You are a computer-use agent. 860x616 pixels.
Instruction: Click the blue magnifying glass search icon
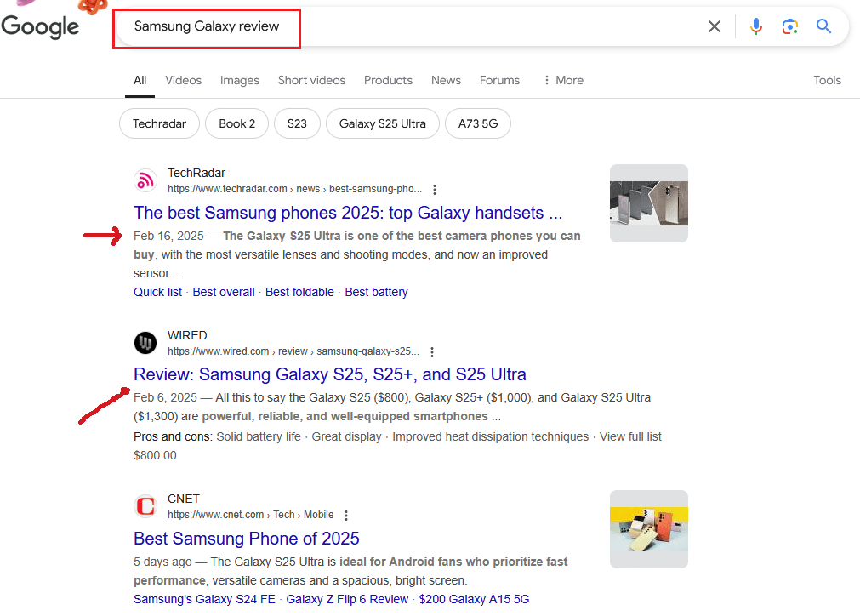[823, 26]
